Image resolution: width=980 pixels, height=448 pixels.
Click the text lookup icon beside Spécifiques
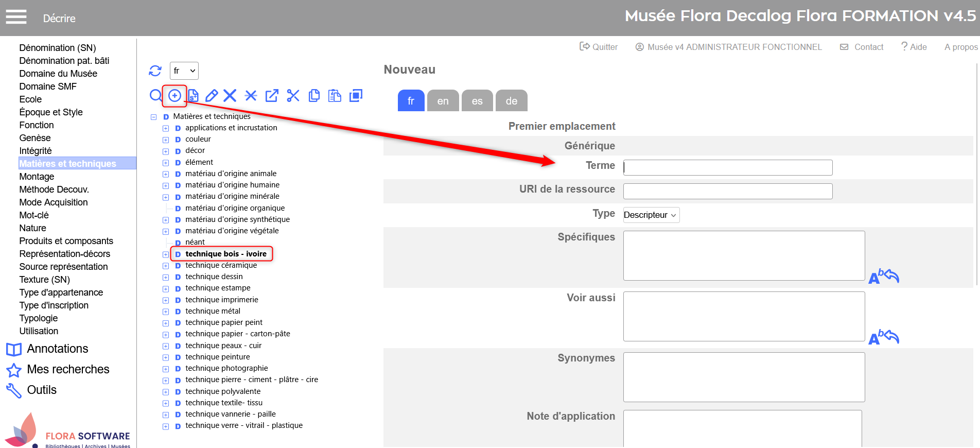tap(883, 277)
